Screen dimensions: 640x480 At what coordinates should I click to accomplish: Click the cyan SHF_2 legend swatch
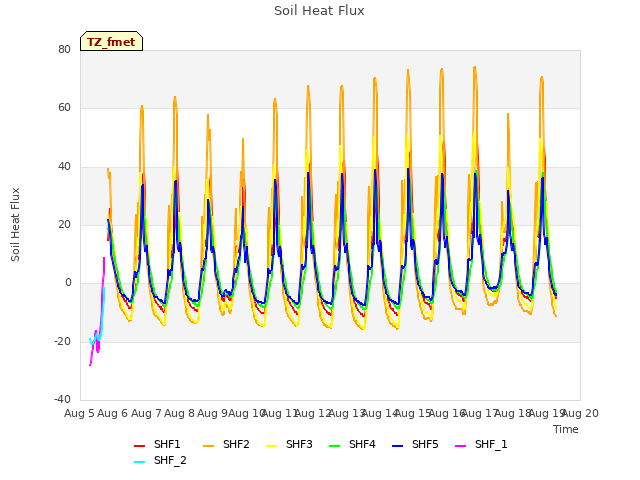140,462
